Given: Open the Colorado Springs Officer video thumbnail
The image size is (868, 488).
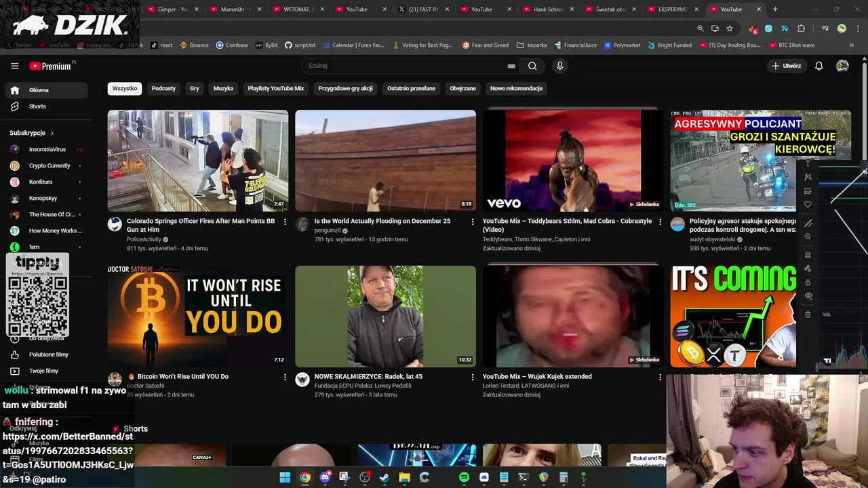Looking at the screenshot, I should (198, 161).
